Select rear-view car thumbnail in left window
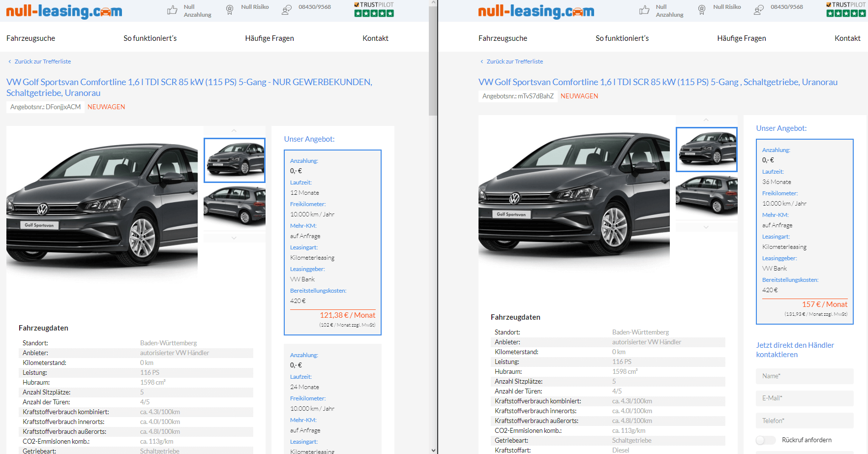This screenshot has width=868, height=454. 235,206
